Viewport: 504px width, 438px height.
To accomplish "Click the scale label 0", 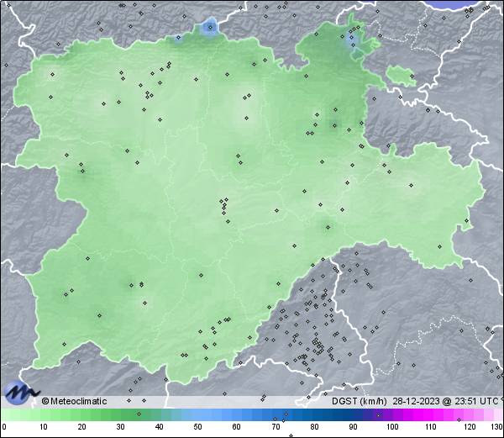I will [4, 427].
